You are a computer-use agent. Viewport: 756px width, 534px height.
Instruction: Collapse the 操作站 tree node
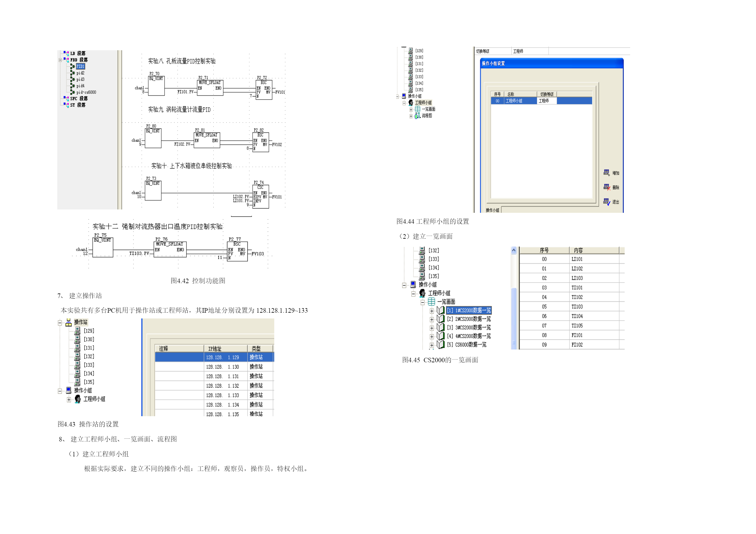coord(60,323)
